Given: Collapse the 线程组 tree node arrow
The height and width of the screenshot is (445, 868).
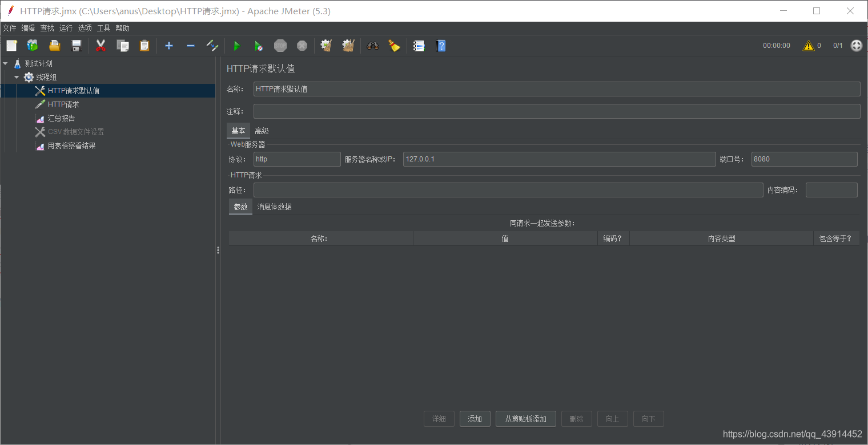Looking at the screenshot, I should coord(17,77).
